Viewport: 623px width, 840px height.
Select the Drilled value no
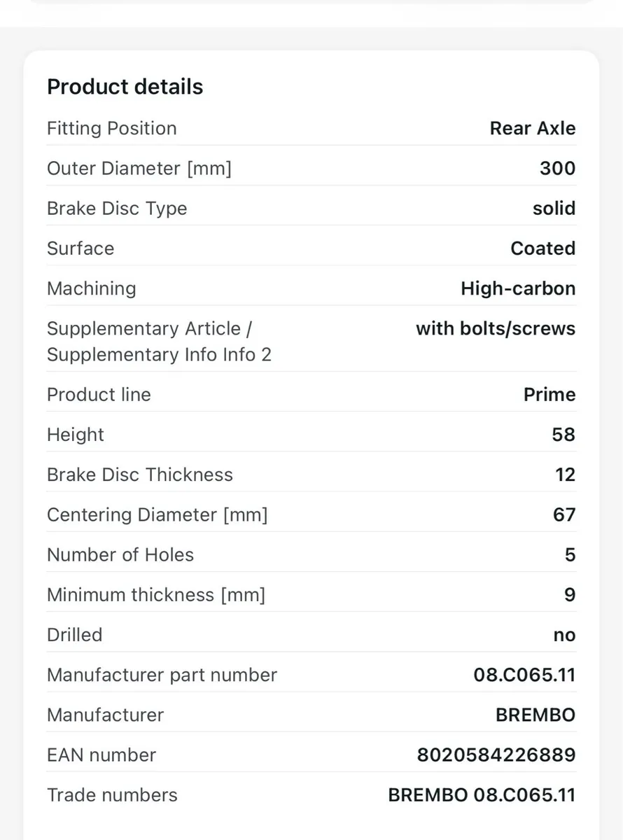pyautogui.click(x=564, y=635)
